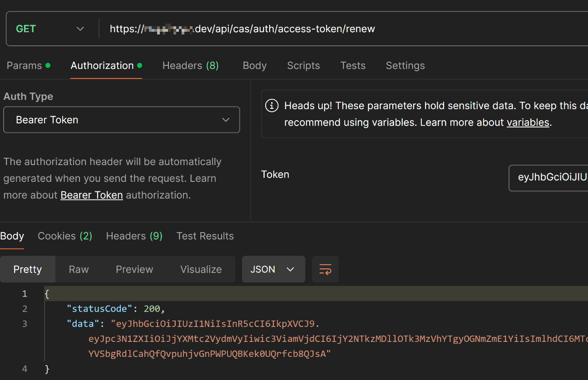Click line number 3 in the response gutter

pos(25,324)
